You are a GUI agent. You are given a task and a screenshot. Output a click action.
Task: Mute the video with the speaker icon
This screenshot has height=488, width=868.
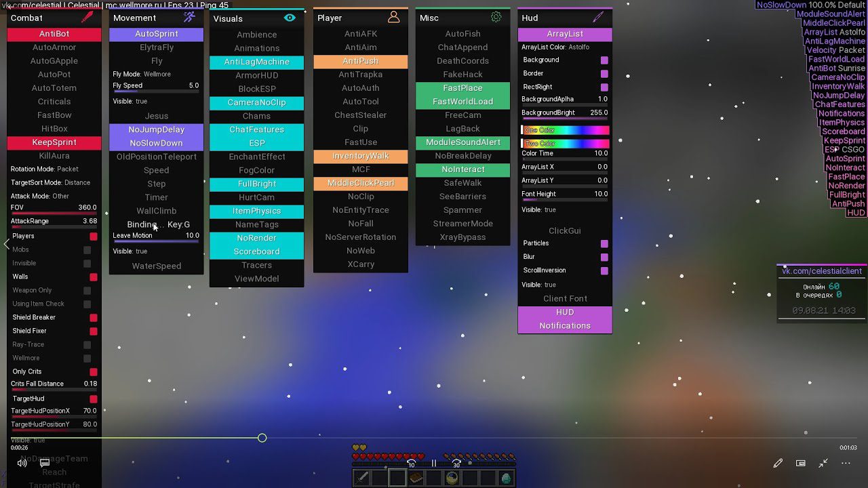[x=22, y=463]
